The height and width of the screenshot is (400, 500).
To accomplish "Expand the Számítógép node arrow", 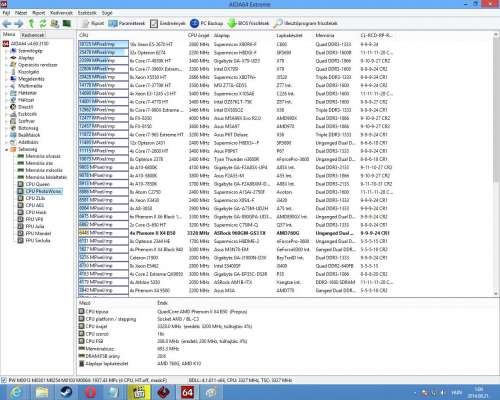I will pos(6,51).
